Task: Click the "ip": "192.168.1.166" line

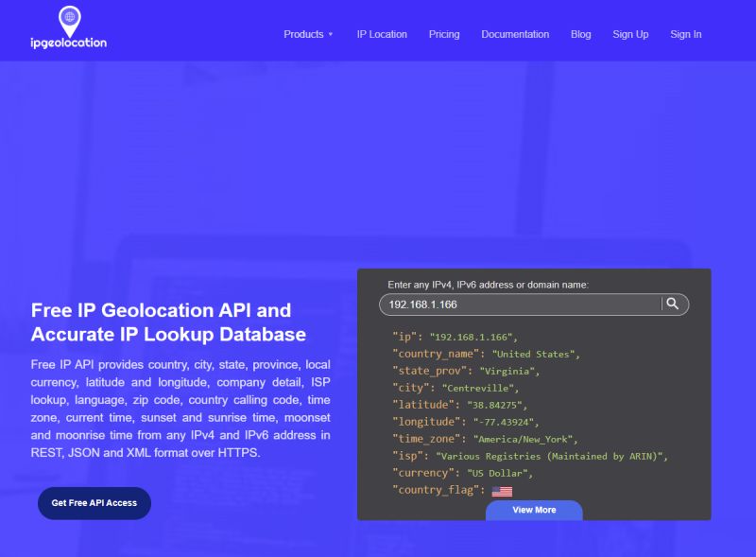Action: pyautogui.click(x=455, y=337)
